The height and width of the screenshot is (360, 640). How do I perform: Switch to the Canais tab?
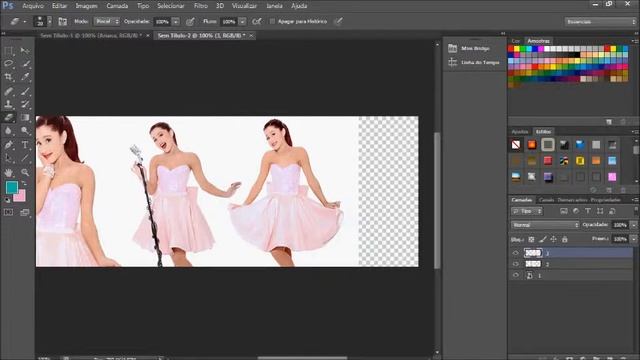(x=546, y=200)
